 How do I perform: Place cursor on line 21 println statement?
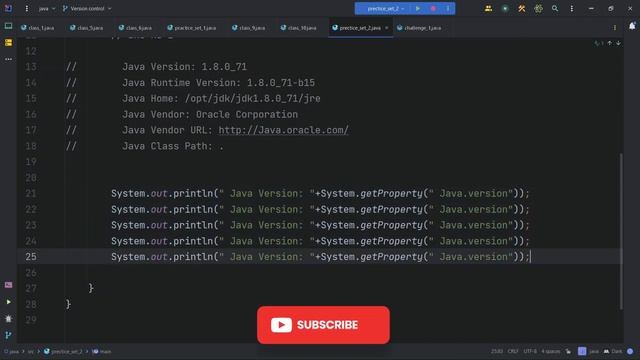pyautogui.click(x=320, y=193)
